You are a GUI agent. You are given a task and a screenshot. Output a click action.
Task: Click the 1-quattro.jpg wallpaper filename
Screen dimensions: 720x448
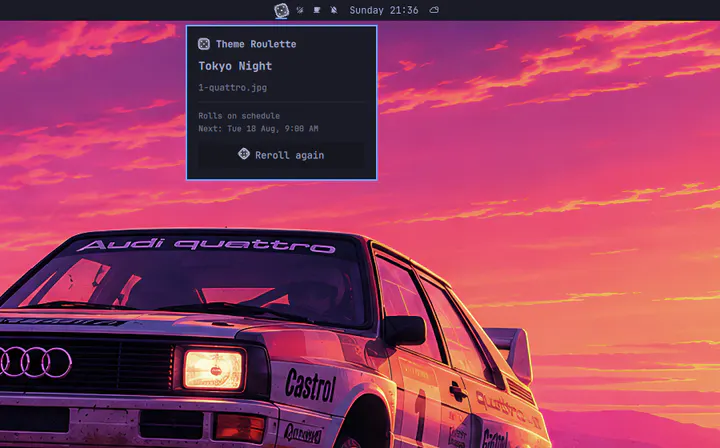point(232,87)
